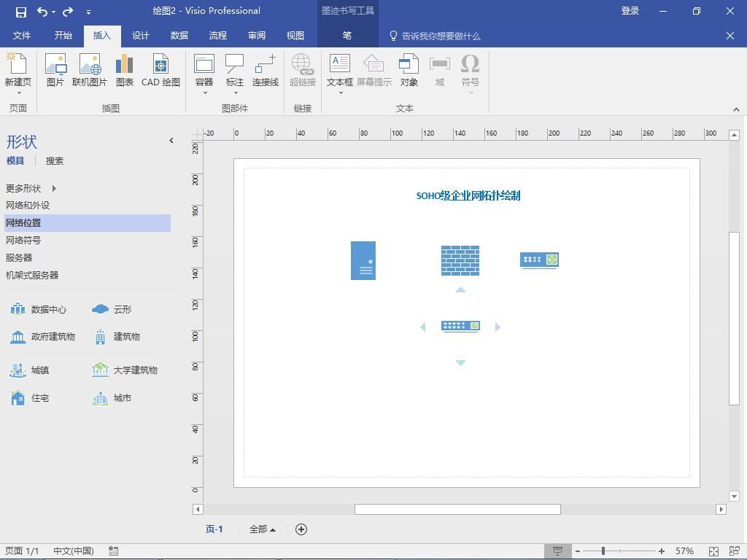Insert a chart into the drawing
The height and width of the screenshot is (560, 747).
coord(125,70)
